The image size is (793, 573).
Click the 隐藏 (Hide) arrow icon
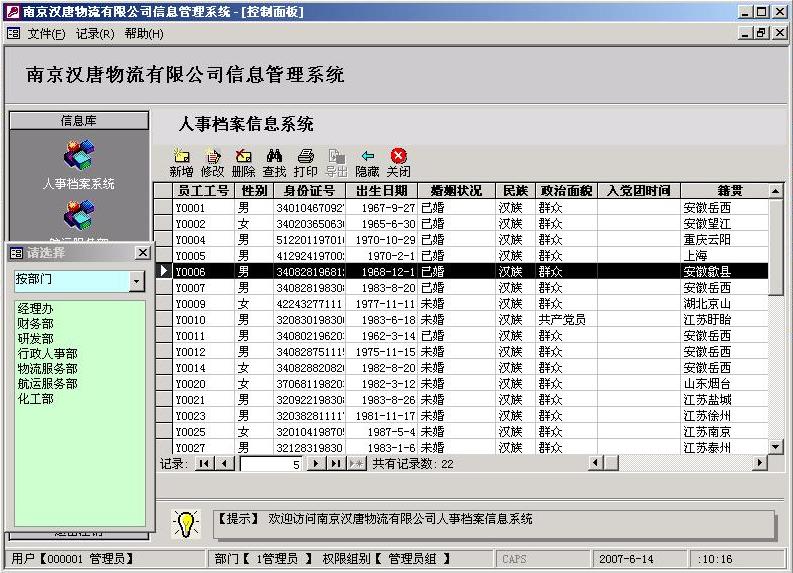pos(368,163)
